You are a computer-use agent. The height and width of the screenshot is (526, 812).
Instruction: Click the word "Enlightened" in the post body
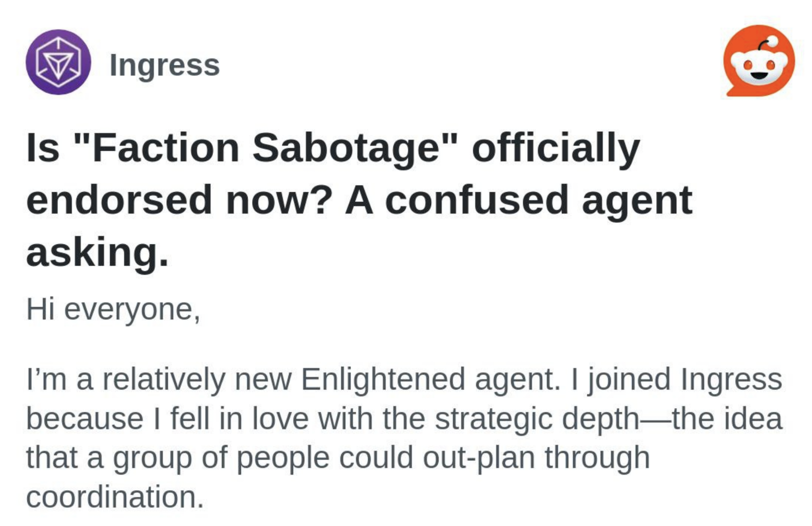click(383, 379)
